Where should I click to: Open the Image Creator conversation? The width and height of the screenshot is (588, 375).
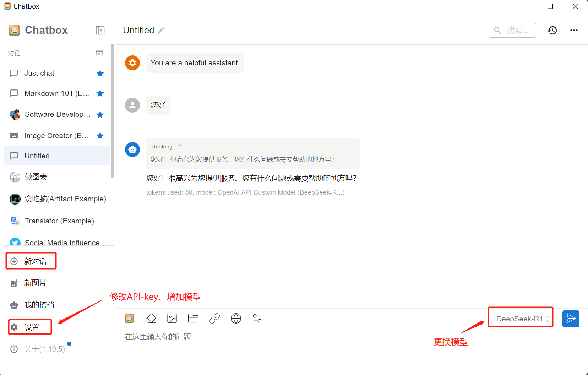click(x=57, y=136)
